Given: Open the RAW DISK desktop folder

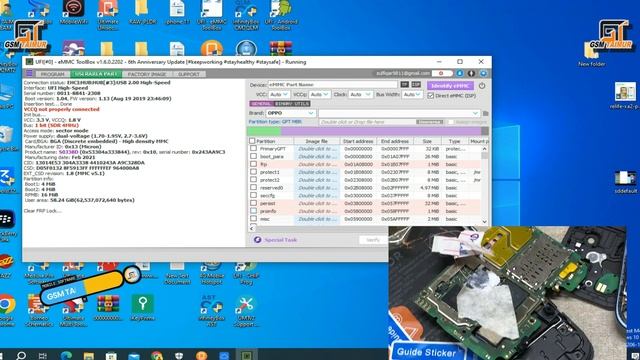Looking at the screenshot, I should [142, 12].
